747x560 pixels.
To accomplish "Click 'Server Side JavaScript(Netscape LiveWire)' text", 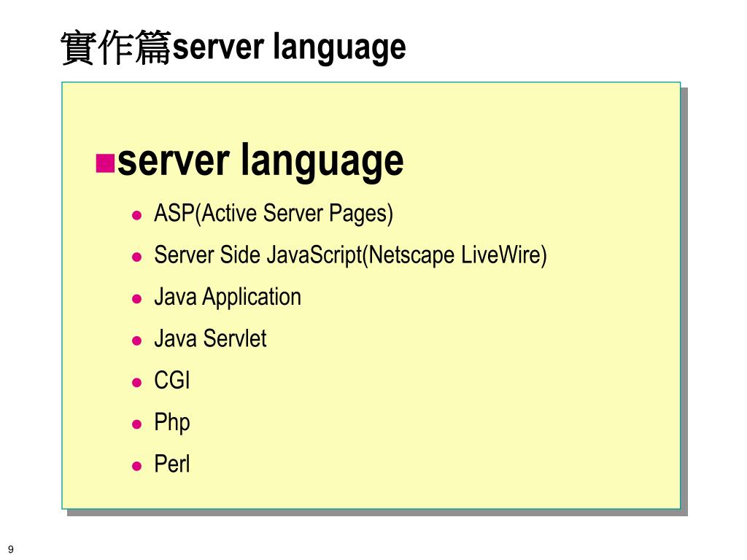I will point(350,255).
